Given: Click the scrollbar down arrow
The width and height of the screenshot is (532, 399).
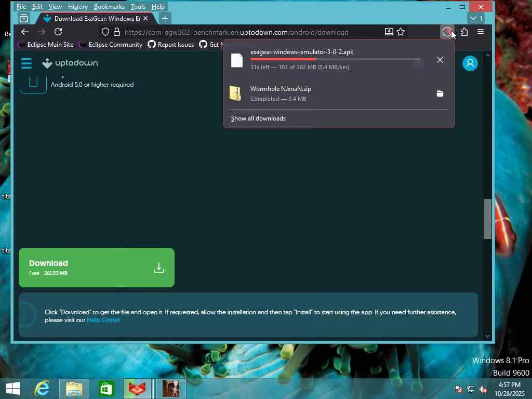Looking at the screenshot, I should click(487, 336).
